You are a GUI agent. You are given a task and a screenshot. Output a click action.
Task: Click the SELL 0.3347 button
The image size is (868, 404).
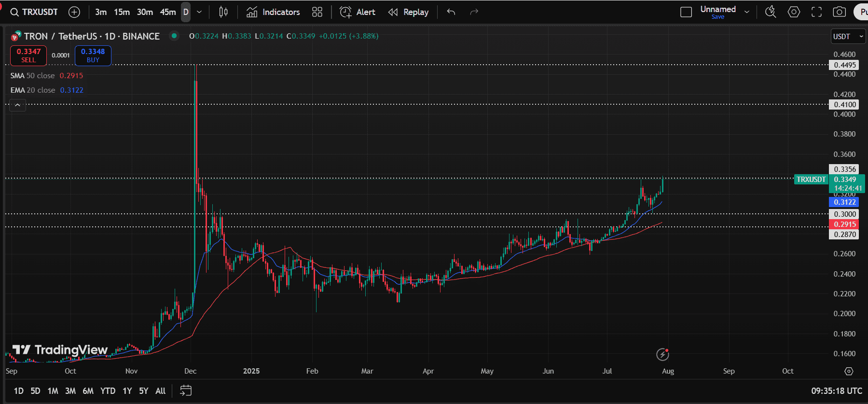[x=28, y=56]
